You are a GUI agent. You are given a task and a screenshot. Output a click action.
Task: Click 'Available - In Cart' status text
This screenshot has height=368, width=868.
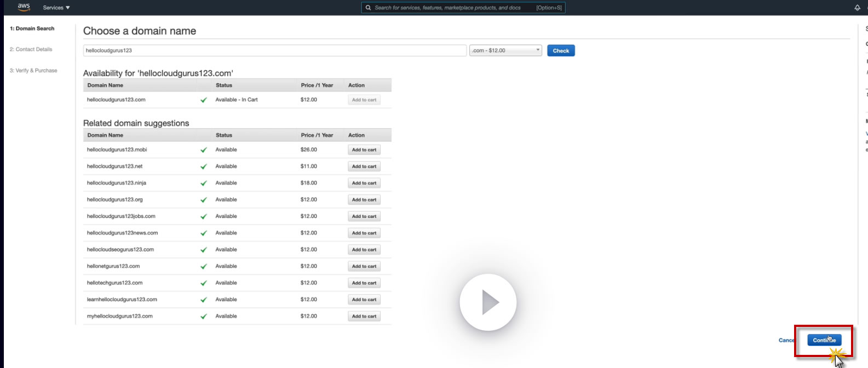pyautogui.click(x=237, y=100)
